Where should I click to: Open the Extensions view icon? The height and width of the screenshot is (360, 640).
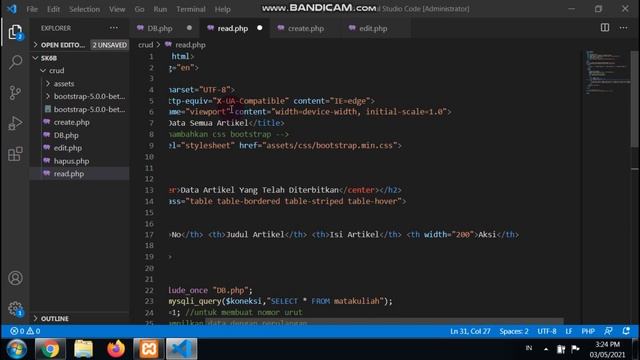[x=15, y=154]
